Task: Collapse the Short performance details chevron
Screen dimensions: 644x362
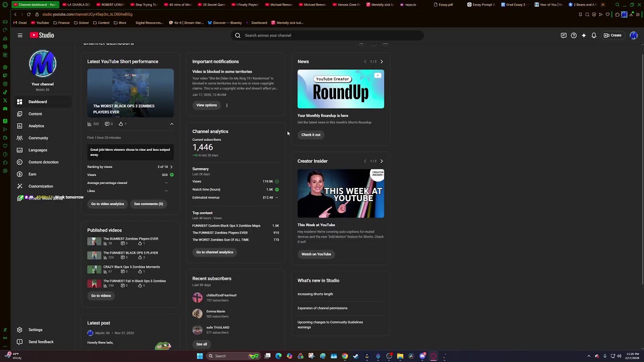Action: click(172, 124)
